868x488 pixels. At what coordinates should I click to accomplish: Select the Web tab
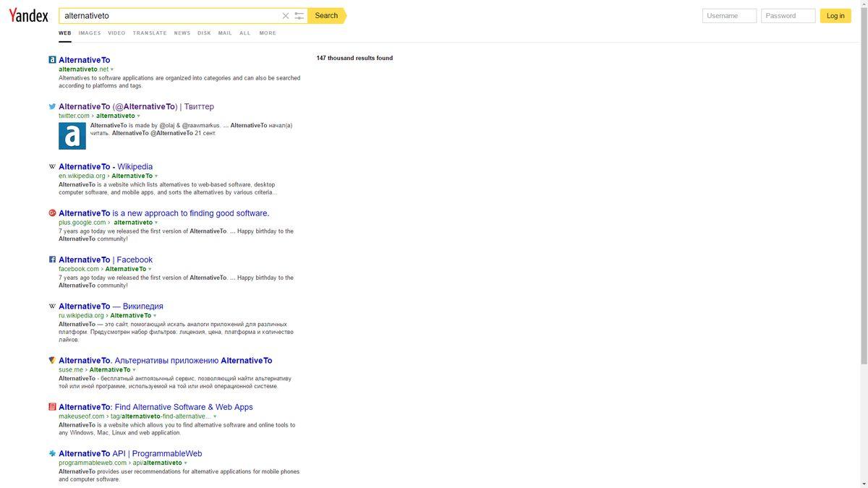pos(65,33)
